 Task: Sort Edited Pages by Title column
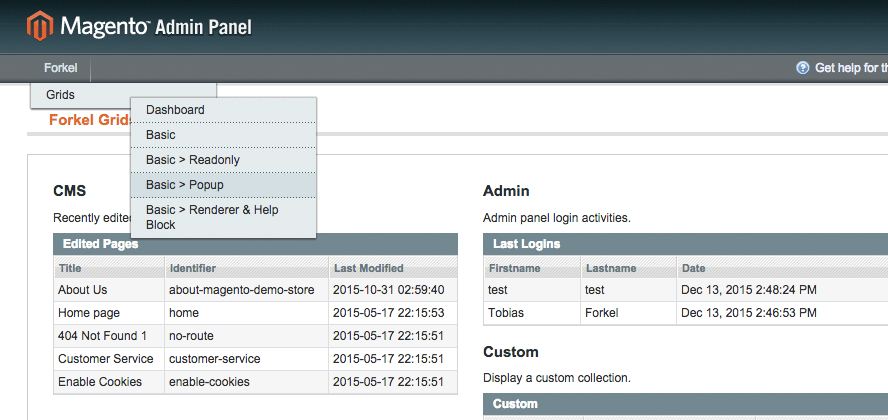tap(109, 268)
